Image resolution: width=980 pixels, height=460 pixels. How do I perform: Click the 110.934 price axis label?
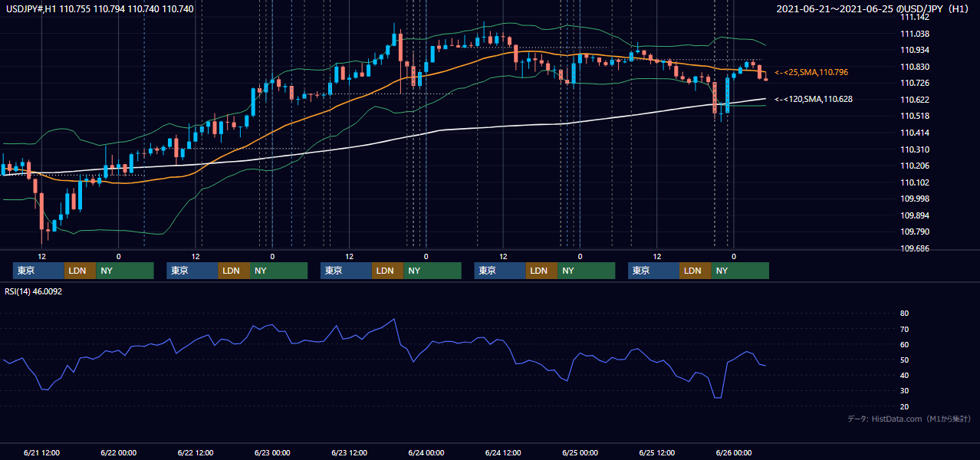coord(915,50)
